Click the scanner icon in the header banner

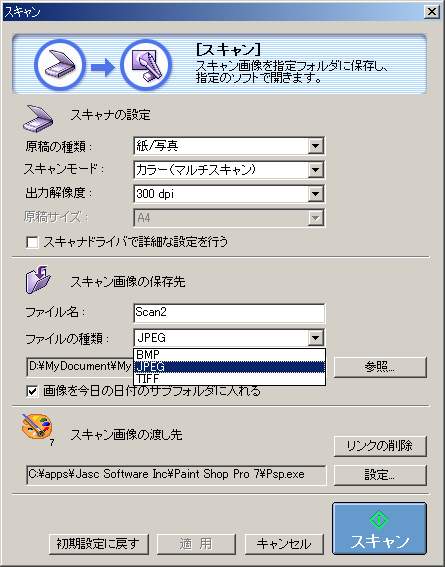[60, 65]
